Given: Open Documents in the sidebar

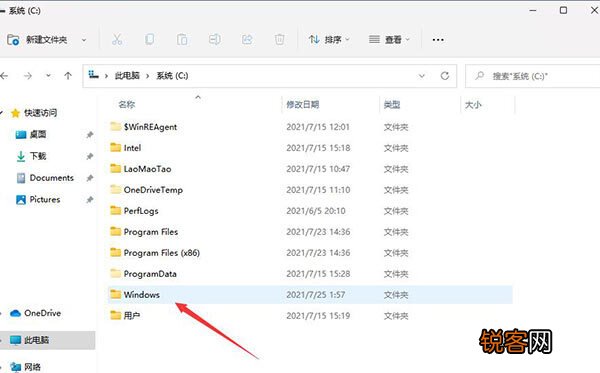Looking at the screenshot, I should [x=52, y=178].
